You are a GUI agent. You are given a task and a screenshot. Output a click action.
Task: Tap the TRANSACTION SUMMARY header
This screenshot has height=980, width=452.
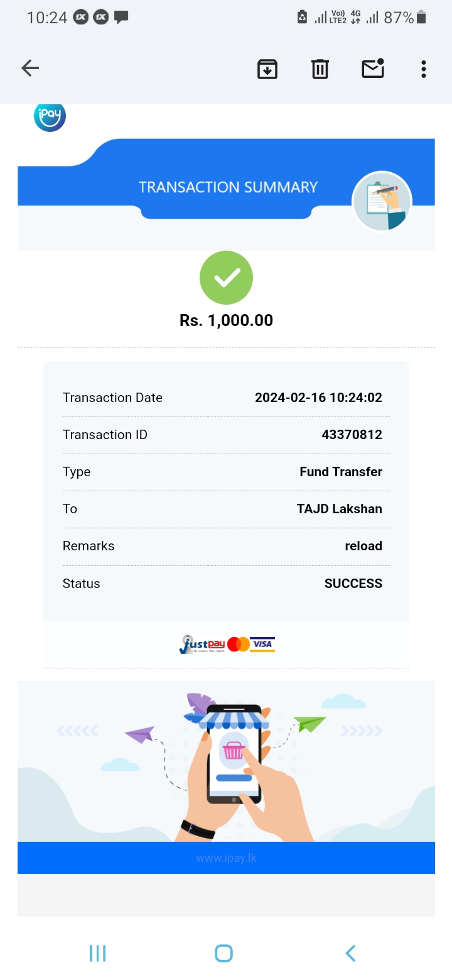click(x=228, y=187)
